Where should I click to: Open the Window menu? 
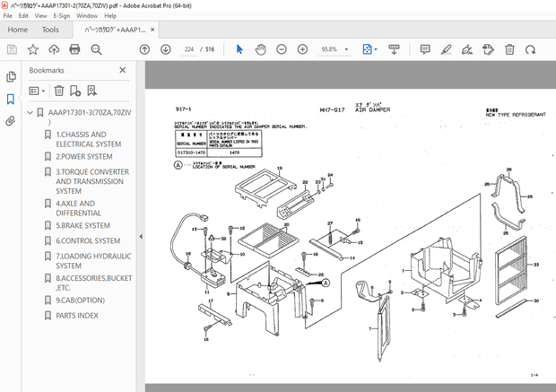coord(87,16)
